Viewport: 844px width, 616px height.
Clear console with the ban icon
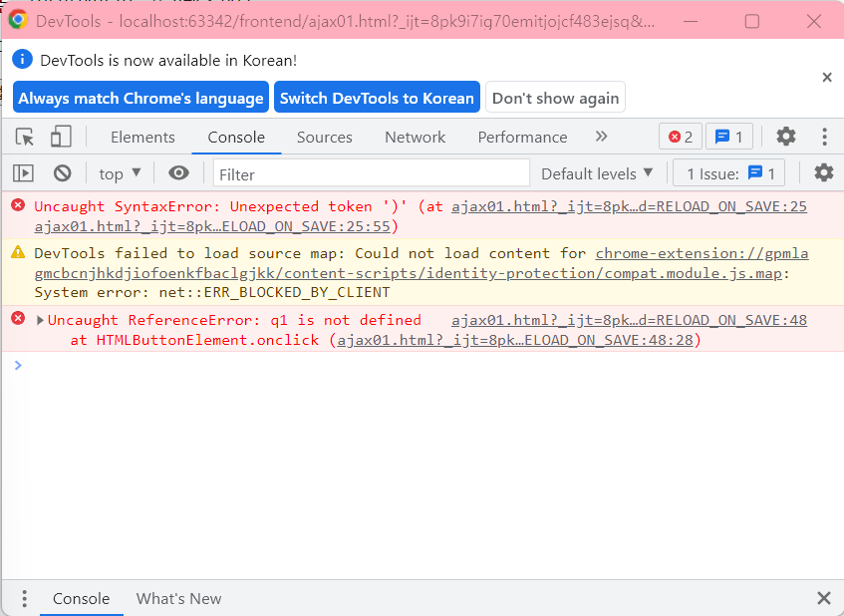(63, 173)
